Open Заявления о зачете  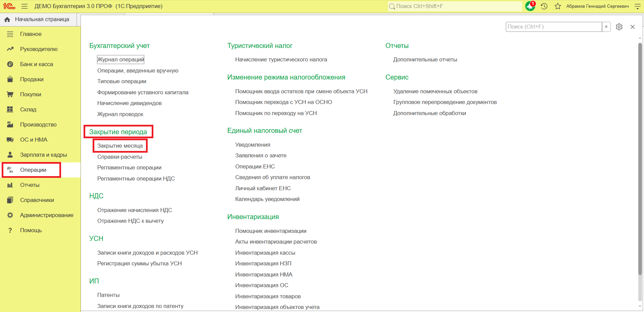pos(261,155)
